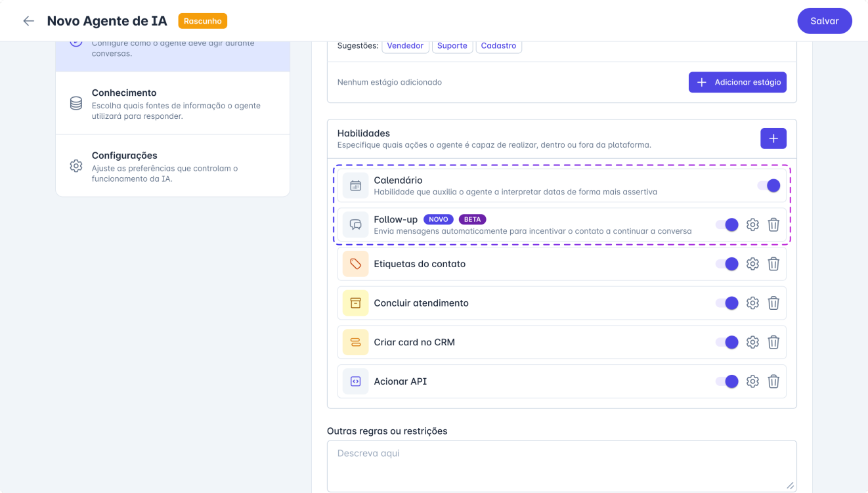Click Adicionar estágio button
The image size is (868, 493).
point(737,82)
